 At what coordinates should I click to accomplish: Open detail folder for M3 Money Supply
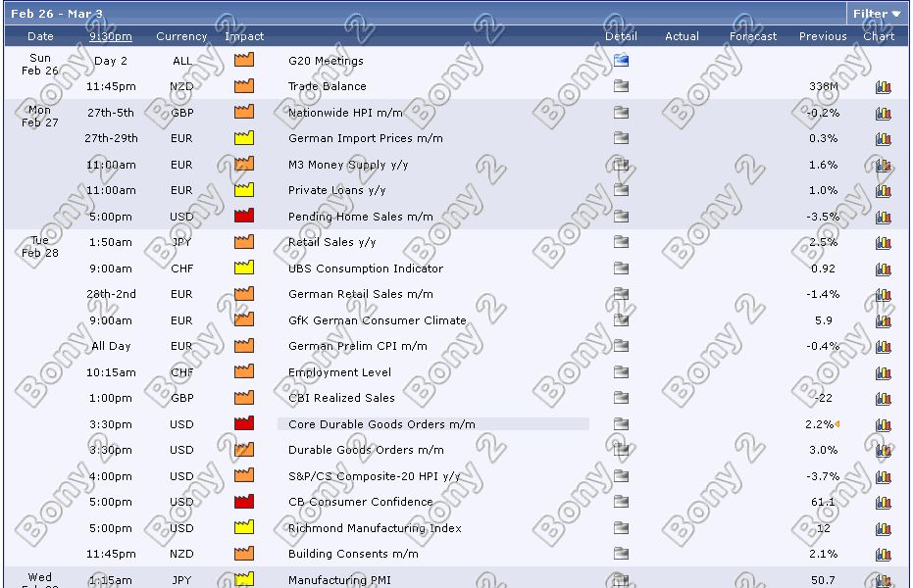point(621,165)
